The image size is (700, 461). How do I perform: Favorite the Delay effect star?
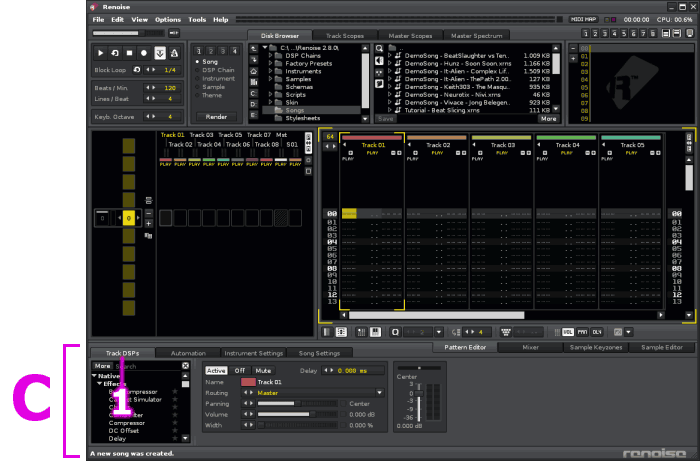[x=175, y=438]
